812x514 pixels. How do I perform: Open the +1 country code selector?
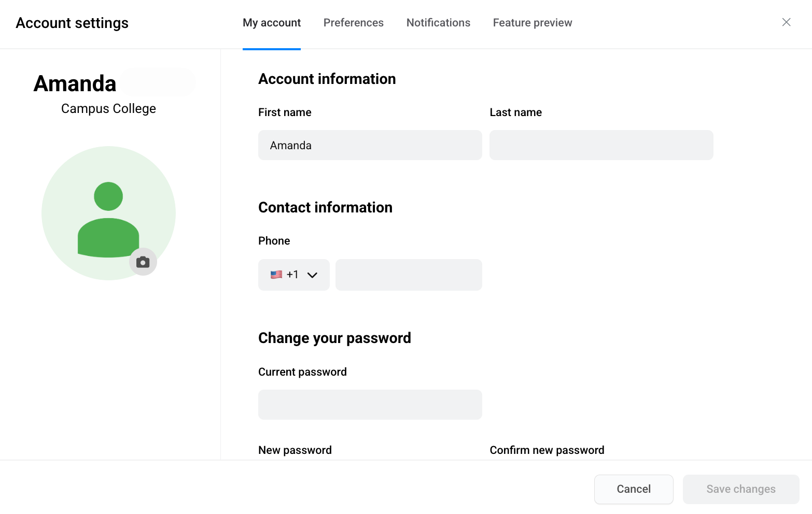[x=293, y=275]
